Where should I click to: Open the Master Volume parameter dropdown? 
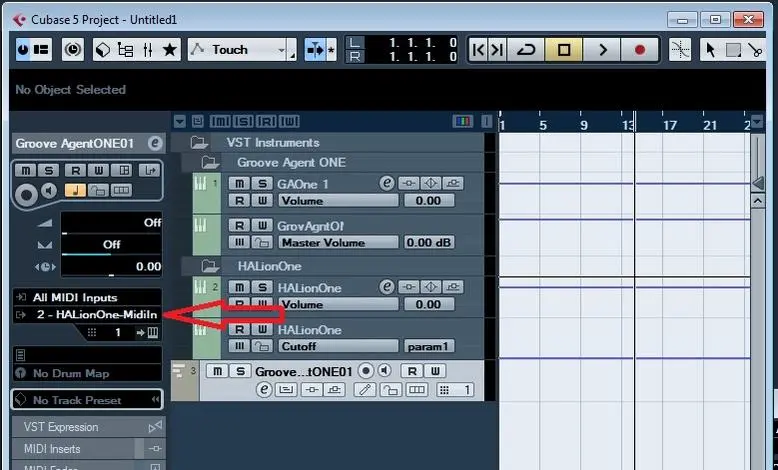[338, 243]
